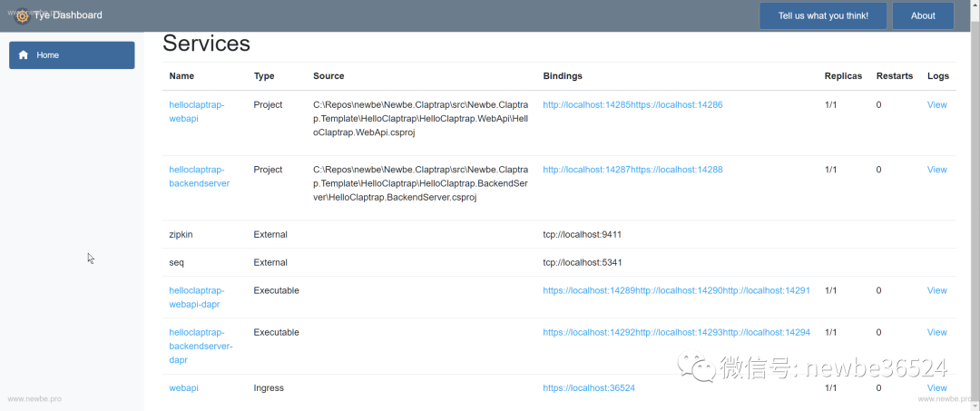The image size is (980, 411).
Task: View logs for helloclaptrap-backendserver
Action: 936,170
